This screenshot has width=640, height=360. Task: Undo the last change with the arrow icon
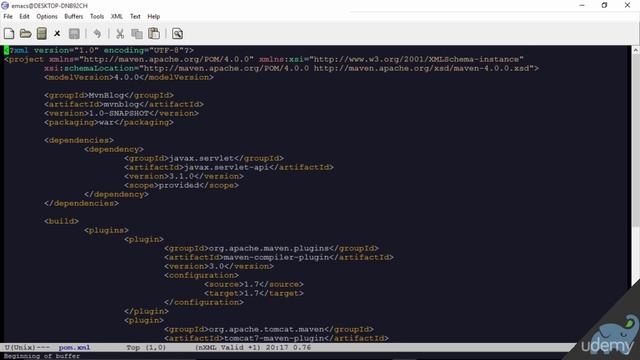click(x=97, y=33)
